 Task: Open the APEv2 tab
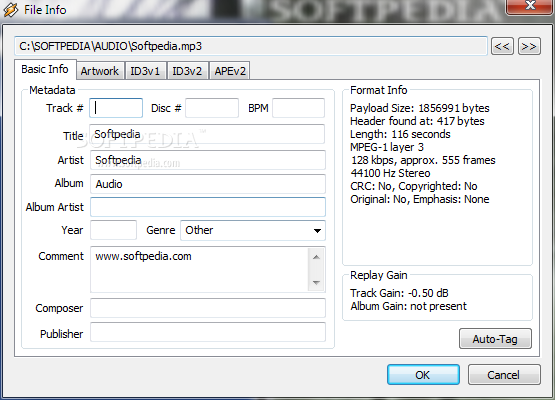230,71
